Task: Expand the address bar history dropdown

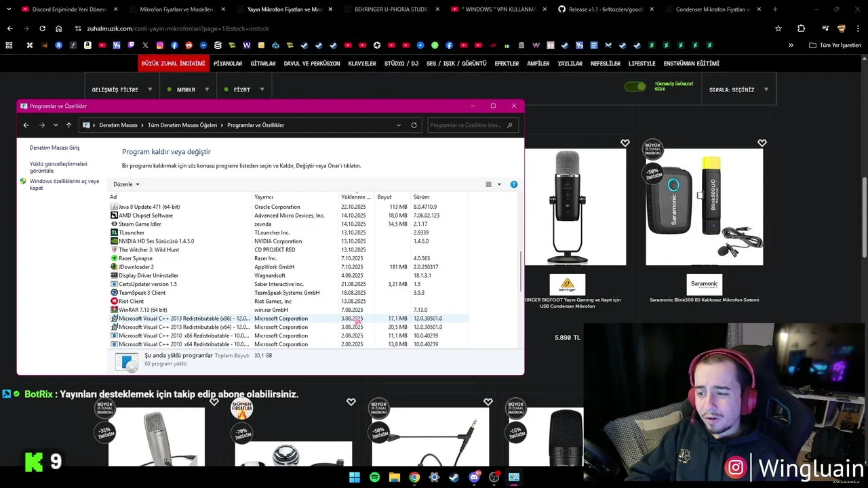Action: (399, 125)
